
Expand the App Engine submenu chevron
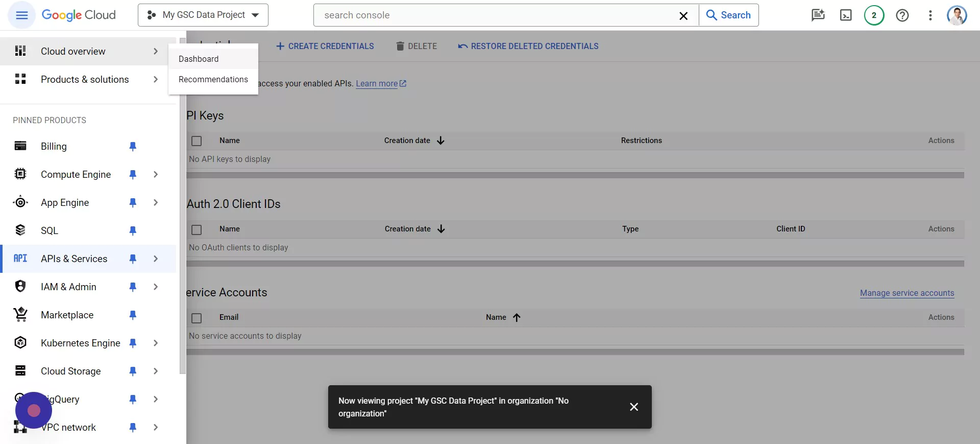[156, 202]
